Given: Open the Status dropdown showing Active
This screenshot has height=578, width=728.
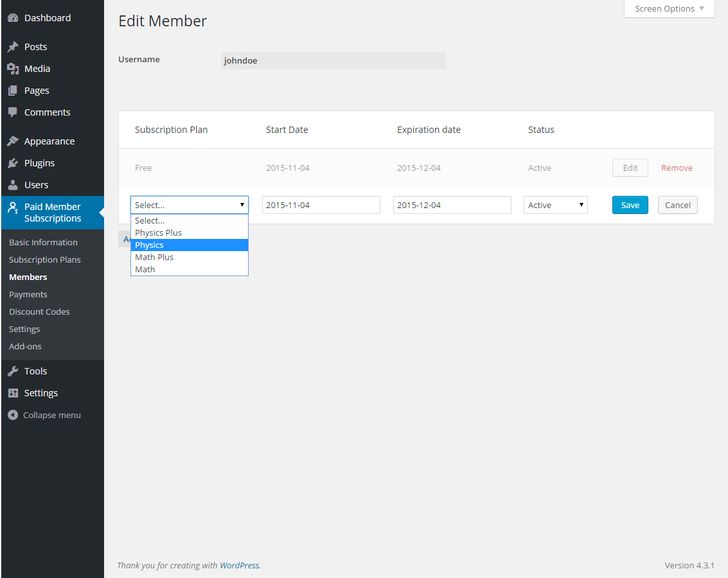Looking at the screenshot, I should [x=555, y=204].
